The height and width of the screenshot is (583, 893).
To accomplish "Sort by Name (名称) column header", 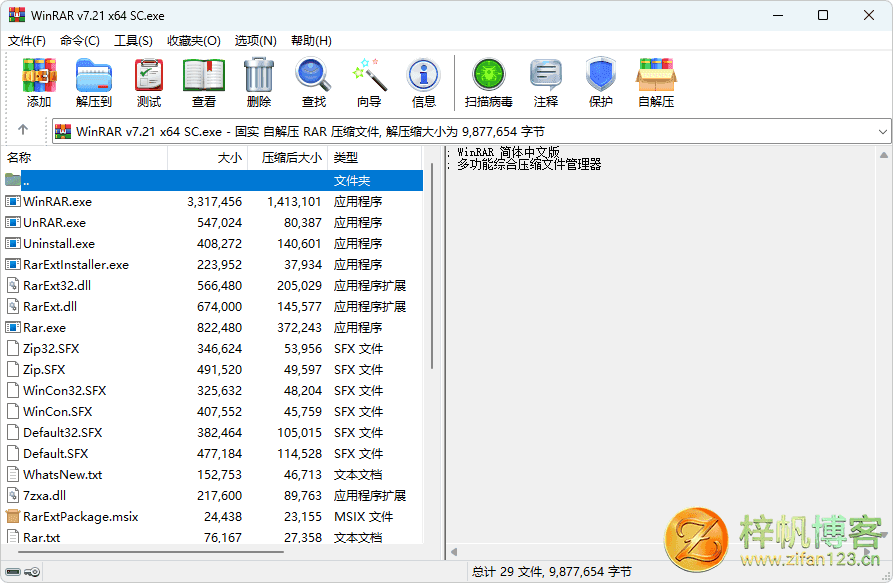I will pos(86,158).
